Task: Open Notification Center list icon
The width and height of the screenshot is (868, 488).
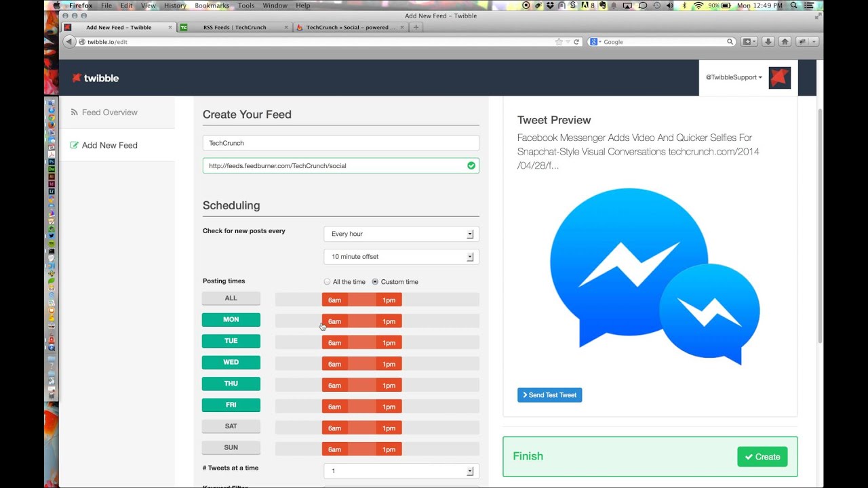Action: pos(810,5)
